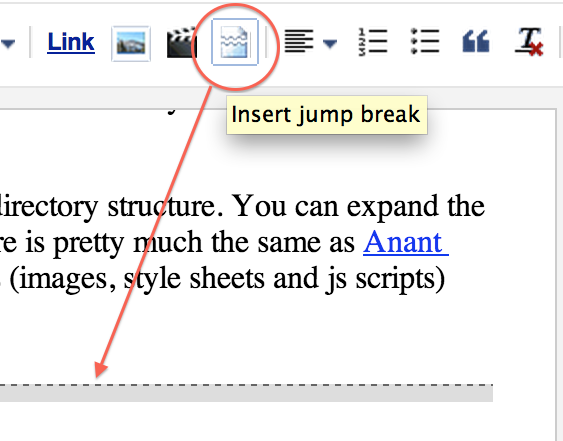563x441 pixels.
Task: Click the text alignment lines icon
Action: tap(299, 41)
